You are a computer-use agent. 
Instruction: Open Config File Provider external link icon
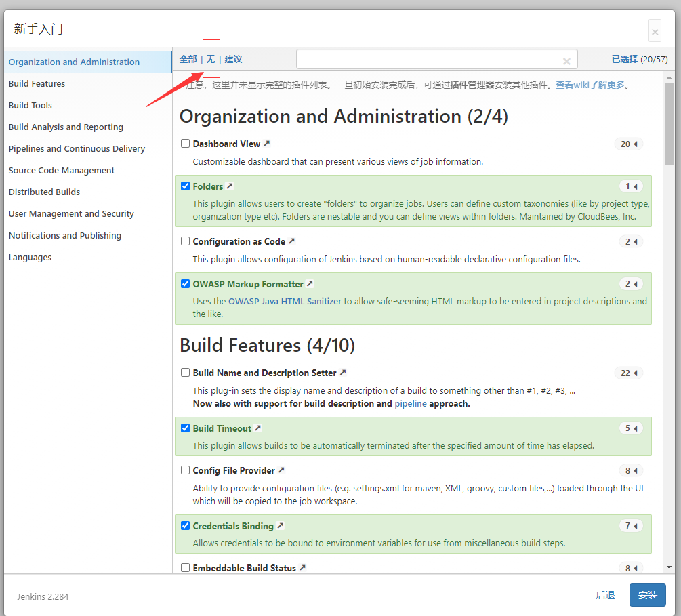[x=281, y=470]
